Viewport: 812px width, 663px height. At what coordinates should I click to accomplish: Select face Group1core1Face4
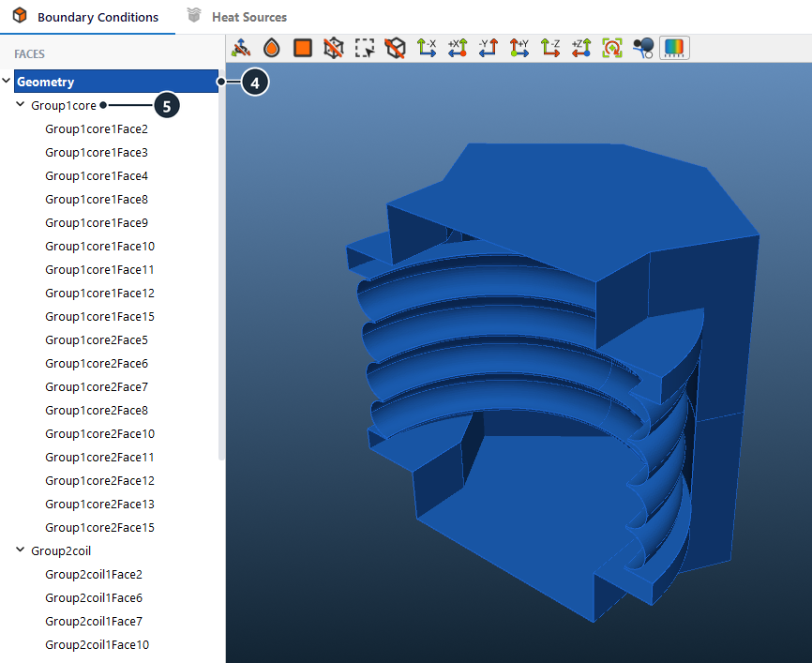(x=97, y=176)
